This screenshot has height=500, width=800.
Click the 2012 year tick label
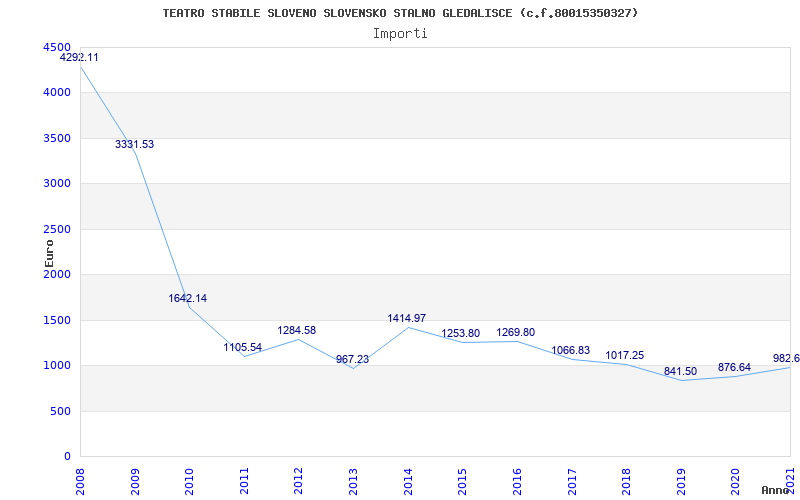point(298,481)
